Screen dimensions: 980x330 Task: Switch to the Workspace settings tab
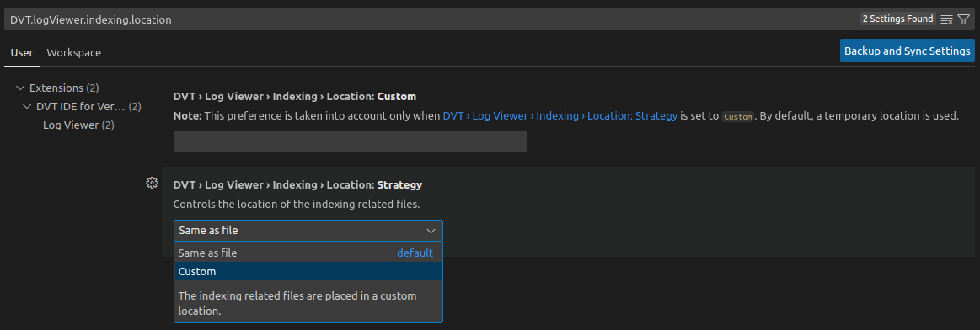coord(74,53)
